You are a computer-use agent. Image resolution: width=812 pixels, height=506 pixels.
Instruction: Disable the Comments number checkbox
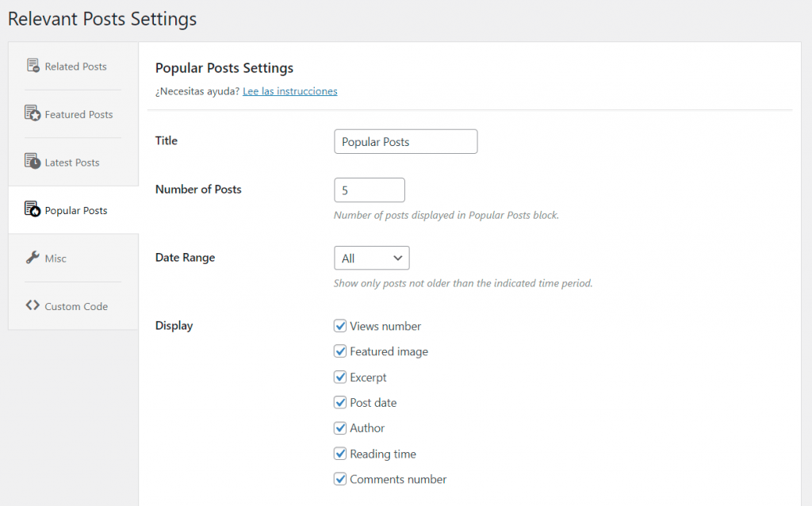click(x=340, y=479)
